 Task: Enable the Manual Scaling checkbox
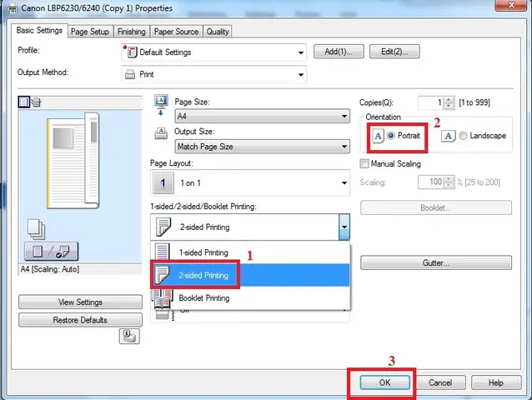click(x=364, y=163)
